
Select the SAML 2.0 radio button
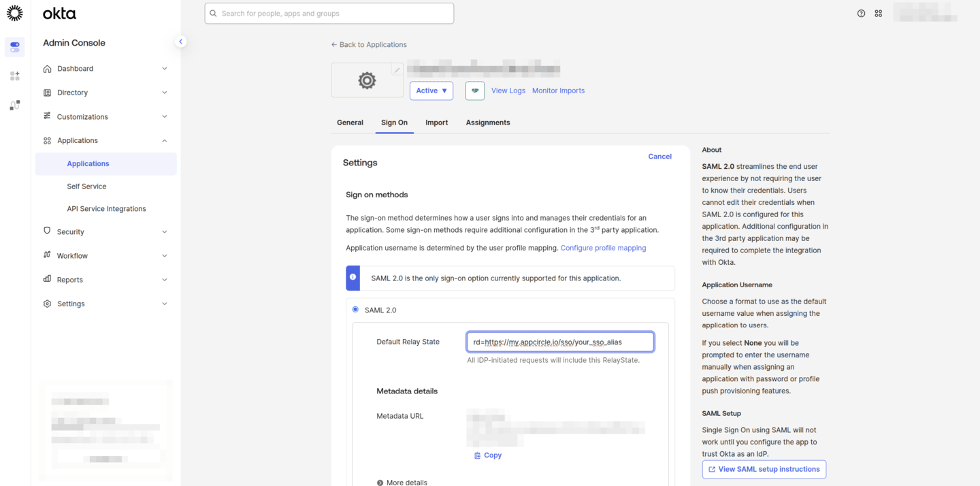click(x=355, y=310)
